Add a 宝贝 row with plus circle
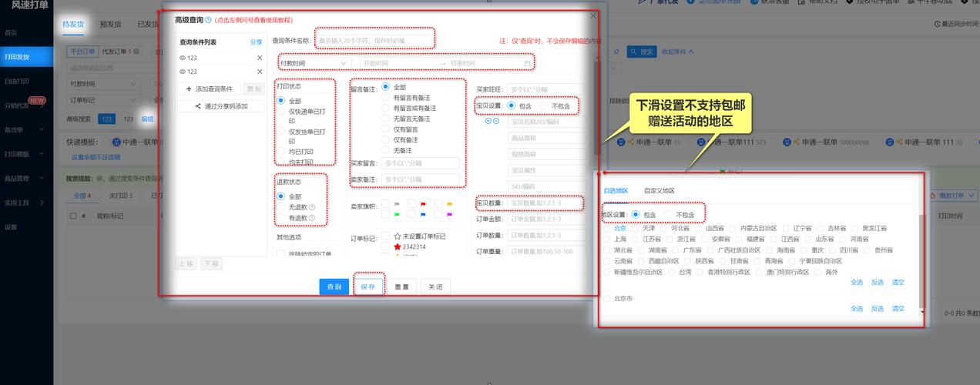Image resolution: width=980 pixels, height=385 pixels. [488, 120]
